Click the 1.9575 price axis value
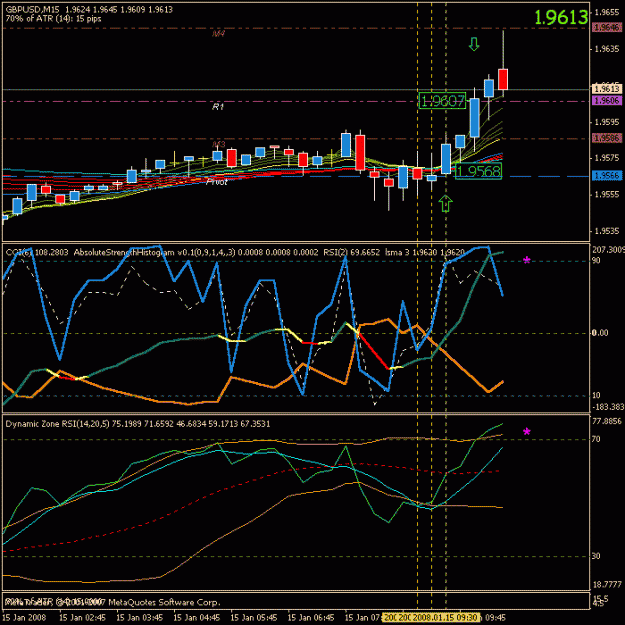 [607, 158]
